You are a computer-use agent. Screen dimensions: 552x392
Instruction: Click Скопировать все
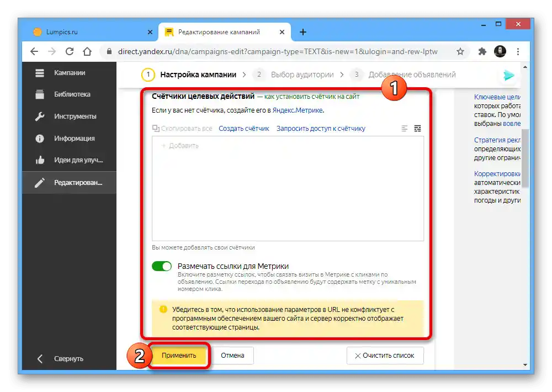click(x=187, y=129)
